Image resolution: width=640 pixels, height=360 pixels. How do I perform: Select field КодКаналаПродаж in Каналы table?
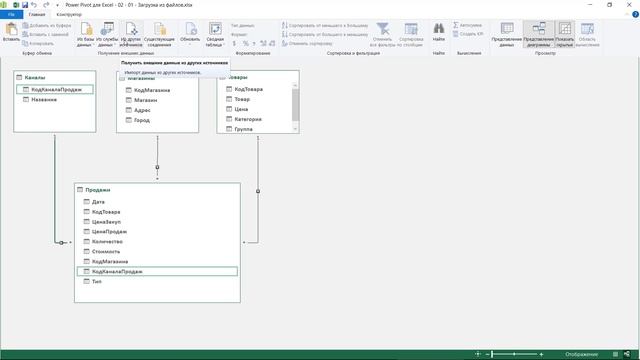(x=55, y=89)
